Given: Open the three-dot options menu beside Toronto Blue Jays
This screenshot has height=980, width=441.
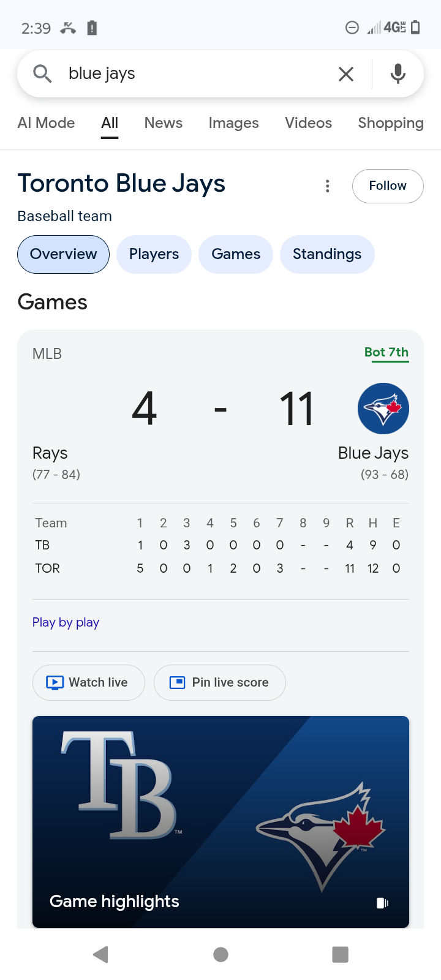Looking at the screenshot, I should click(x=328, y=186).
